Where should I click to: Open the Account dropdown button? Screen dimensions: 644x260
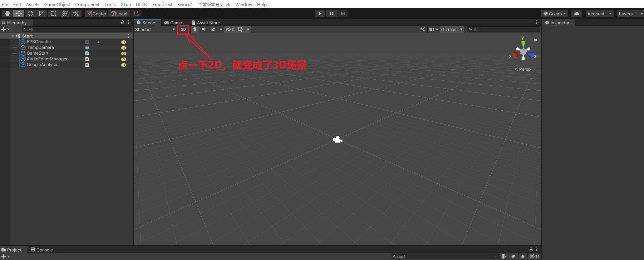tap(599, 14)
